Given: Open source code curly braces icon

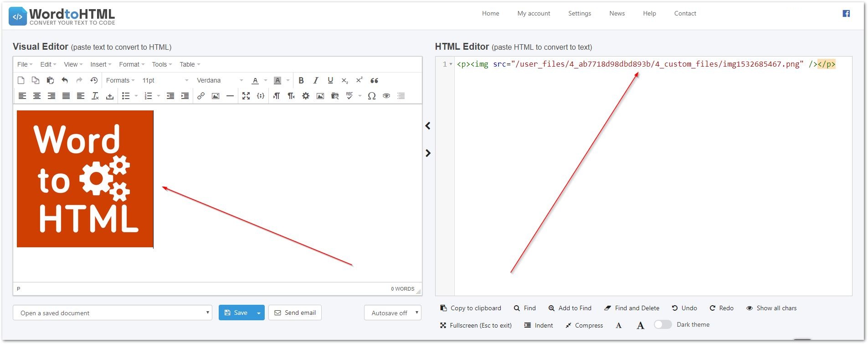Looking at the screenshot, I should point(261,96).
